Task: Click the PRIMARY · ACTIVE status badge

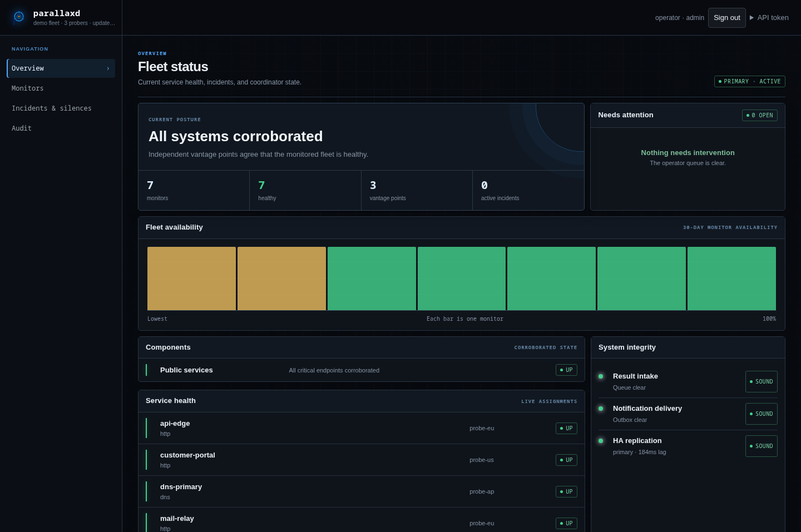Action: click(749, 82)
